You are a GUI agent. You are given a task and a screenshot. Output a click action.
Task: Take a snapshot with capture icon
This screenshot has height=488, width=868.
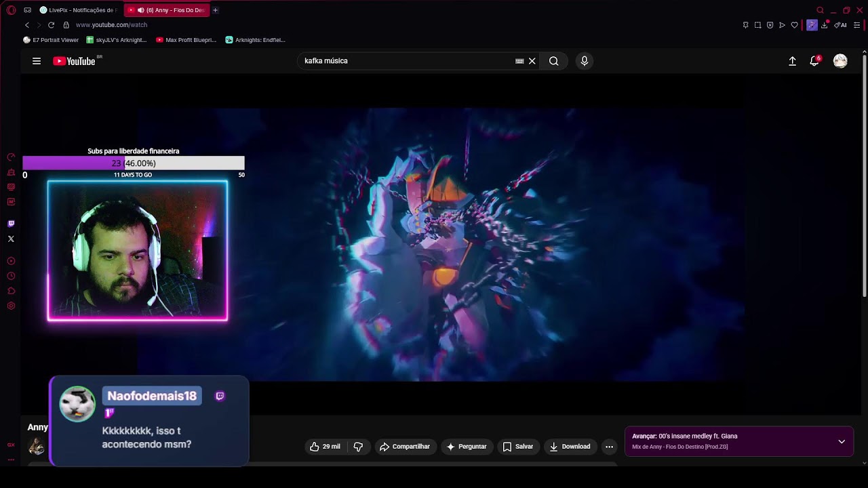(x=757, y=25)
